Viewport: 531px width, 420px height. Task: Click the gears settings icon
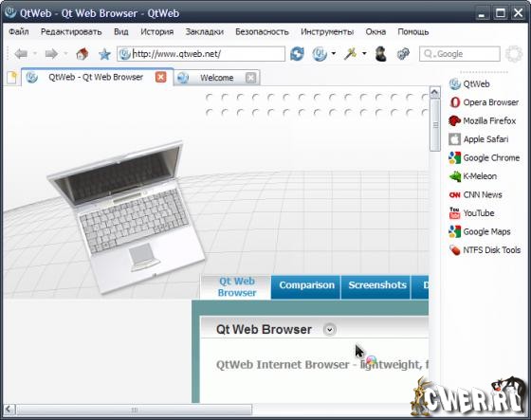pos(403,54)
